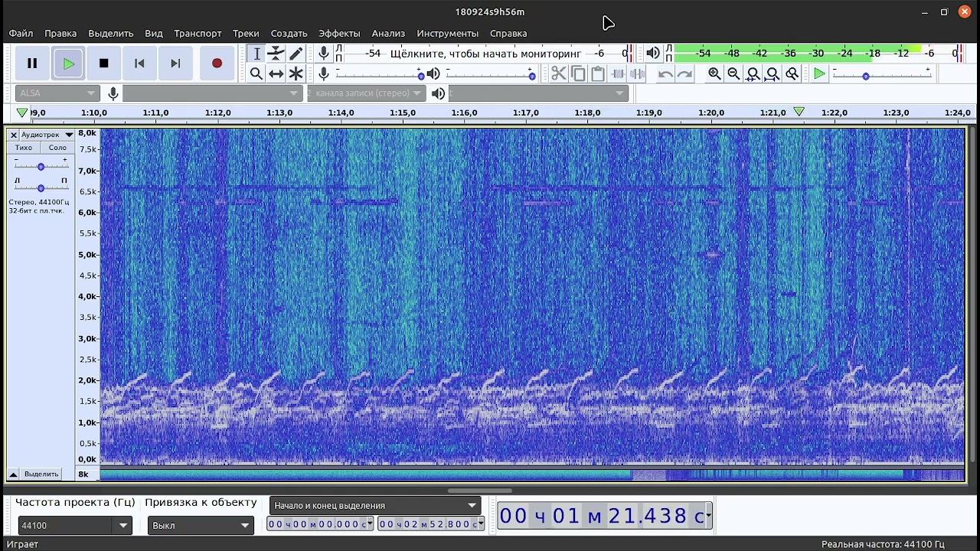Choose the Multi-tool asterisk icon
This screenshot has width=980, height=551.
296,73
